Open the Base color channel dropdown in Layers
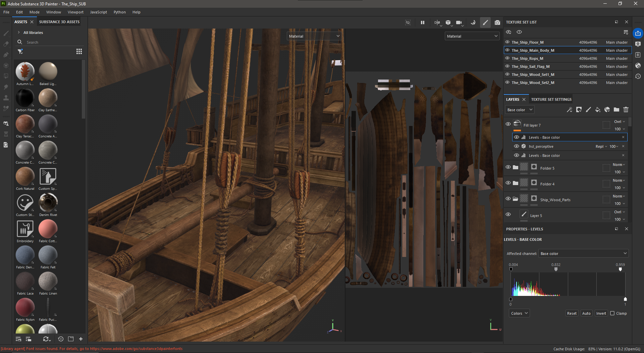 coord(520,110)
